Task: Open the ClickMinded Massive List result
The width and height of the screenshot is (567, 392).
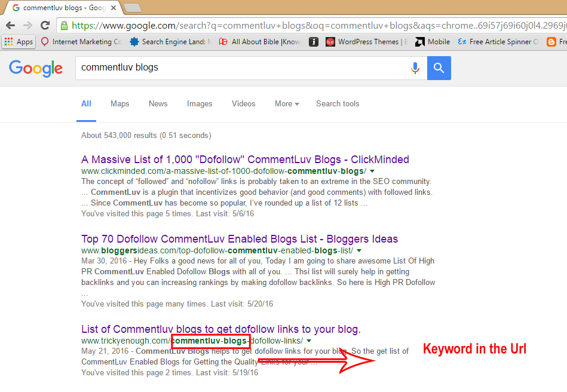Action: (x=245, y=160)
